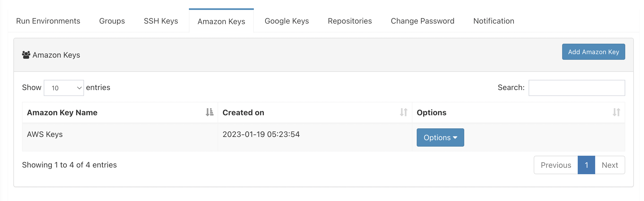Go to the SSH Keys tab

(x=161, y=21)
